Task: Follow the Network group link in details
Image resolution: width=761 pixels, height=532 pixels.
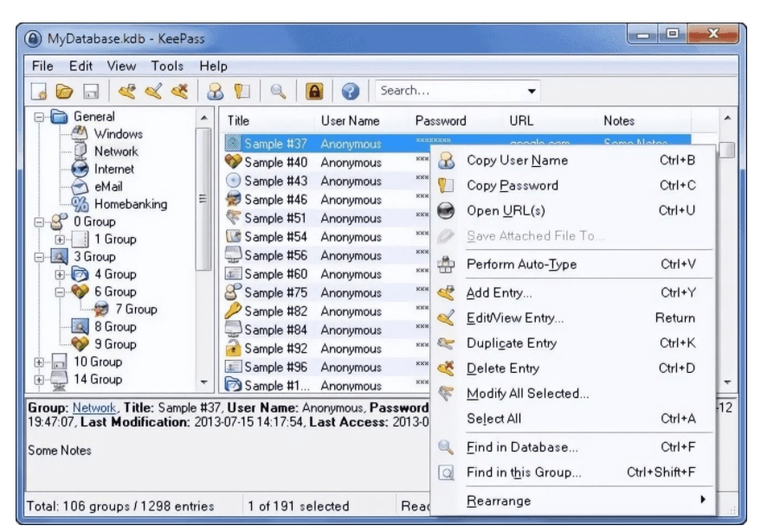Action: (94, 407)
